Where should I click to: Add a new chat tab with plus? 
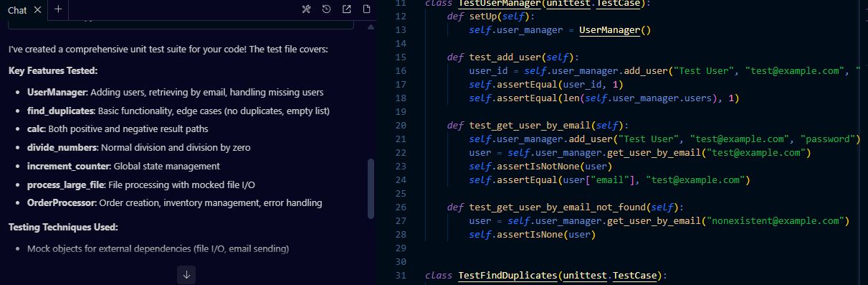coord(58,9)
